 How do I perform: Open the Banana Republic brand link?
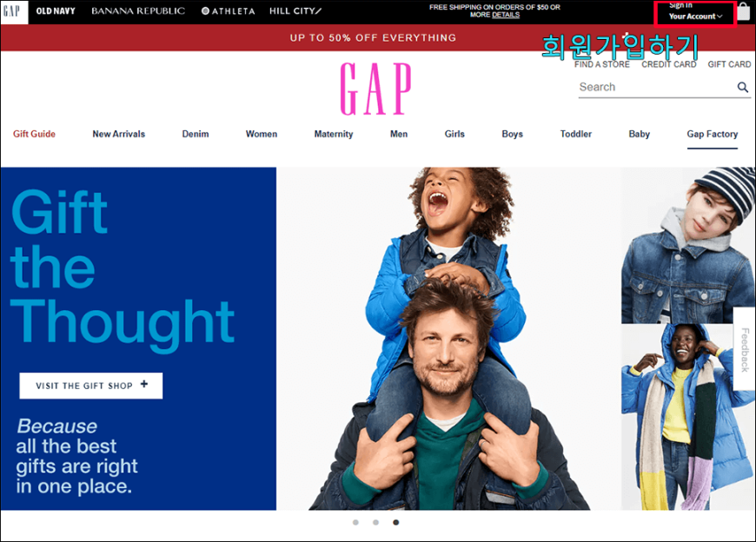tap(138, 11)
